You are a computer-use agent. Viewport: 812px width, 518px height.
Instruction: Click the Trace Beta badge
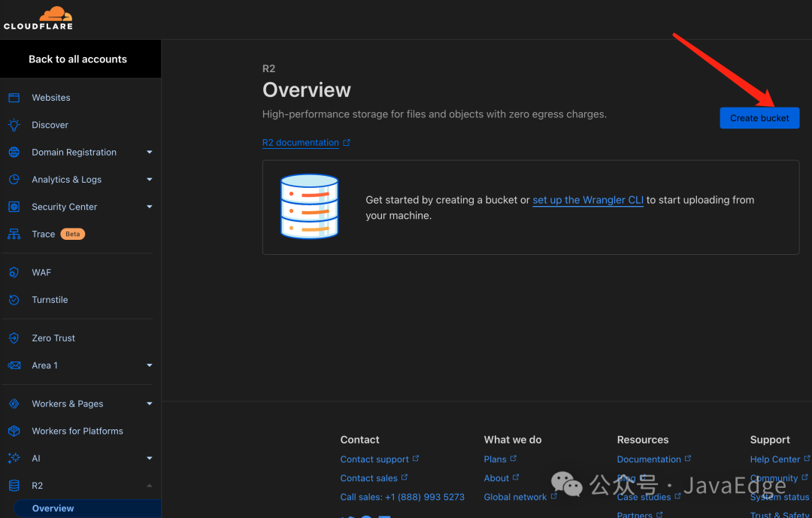click(72, 234)
